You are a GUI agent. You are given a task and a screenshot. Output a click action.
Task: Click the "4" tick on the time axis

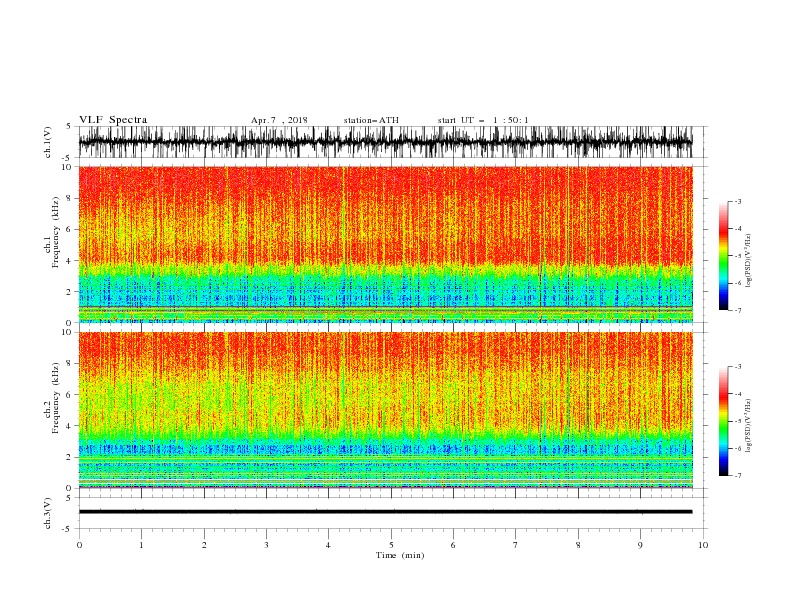tap(328, 545)
